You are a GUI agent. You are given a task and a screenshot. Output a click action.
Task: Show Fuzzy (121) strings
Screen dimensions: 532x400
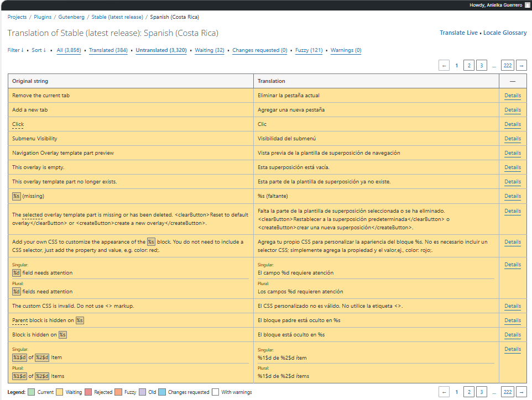[309, 50]
